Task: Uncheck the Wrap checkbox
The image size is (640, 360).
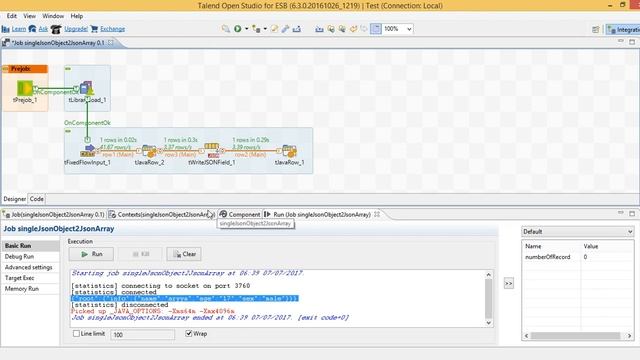Action: click(x=189, y=333)
